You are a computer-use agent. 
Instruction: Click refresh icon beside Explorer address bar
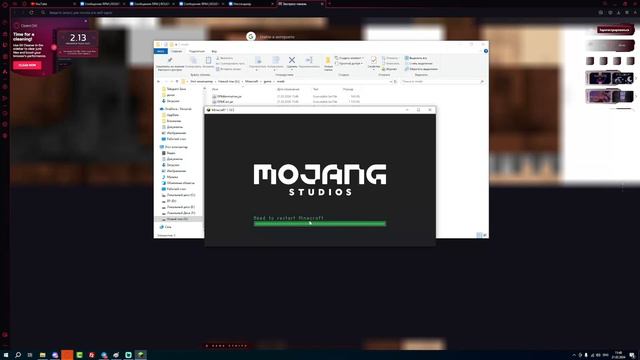(x=395, y=82)
